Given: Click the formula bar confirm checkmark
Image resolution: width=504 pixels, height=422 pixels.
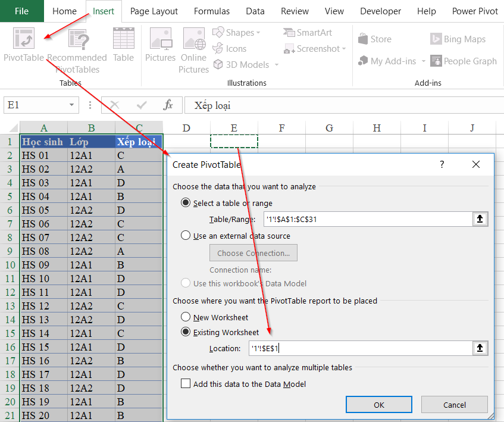Looking at the screenshot, I should pyautogui.click(x=142, y=105).
